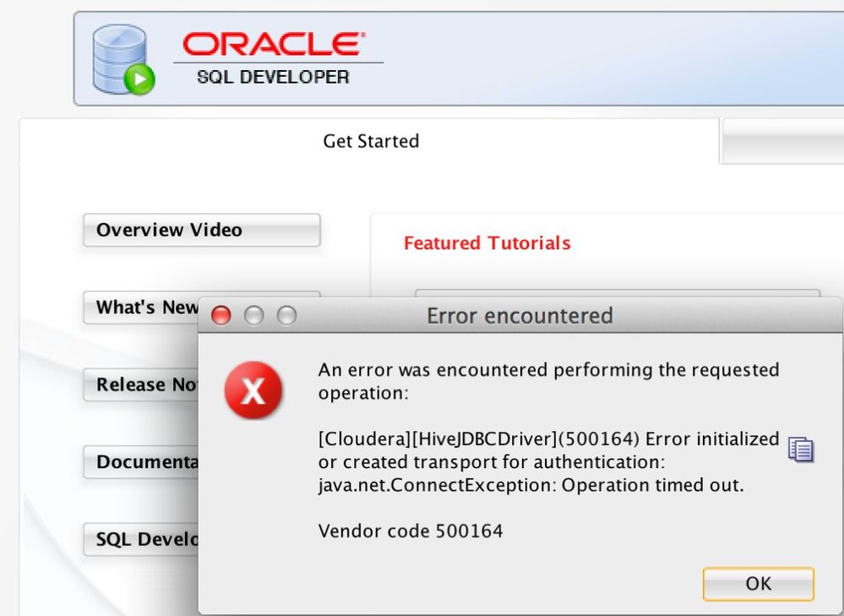Open the Release Notes button
844x616 pixels.
[140, 385]
